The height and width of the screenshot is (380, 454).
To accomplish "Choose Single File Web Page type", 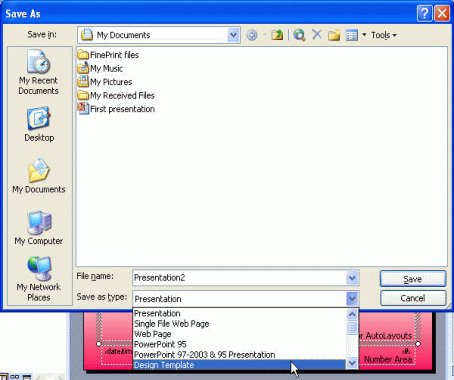I will (239, 324).
